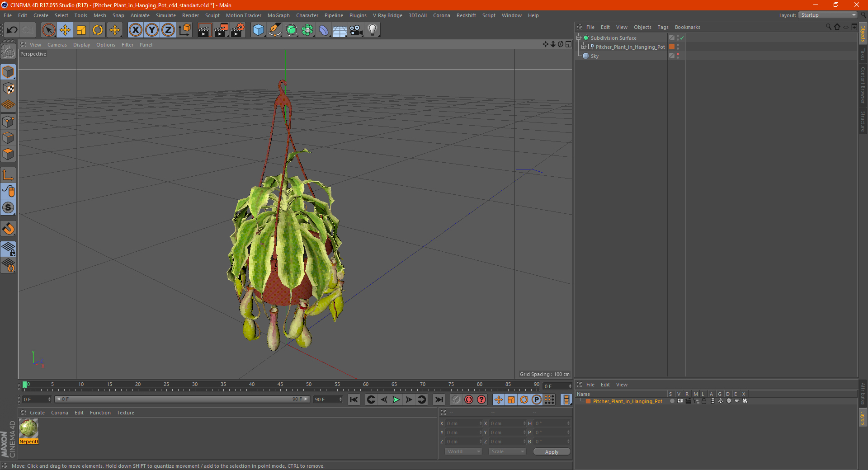Expand Pitcher_Plant_in_Hanging_Pot object hierarchy
Viewport: 868px width, 470px height.
click(583, 47)
